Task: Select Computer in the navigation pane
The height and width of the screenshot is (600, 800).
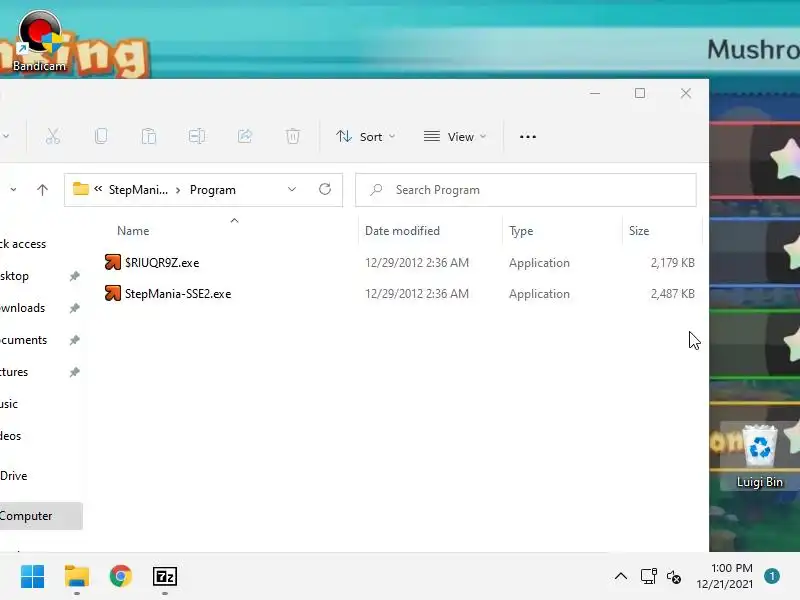Action: point(41,516)
